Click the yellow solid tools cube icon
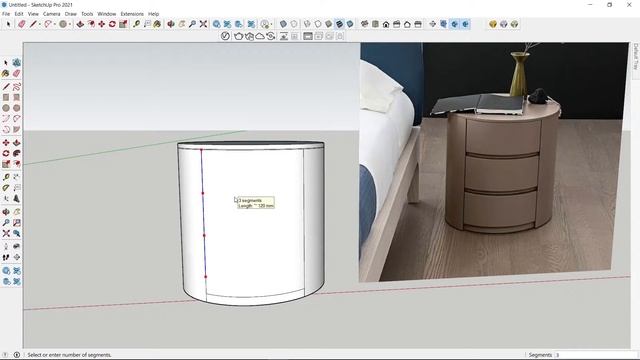The width and height of the screenshot is (640, 360). (x=493, y=24)
